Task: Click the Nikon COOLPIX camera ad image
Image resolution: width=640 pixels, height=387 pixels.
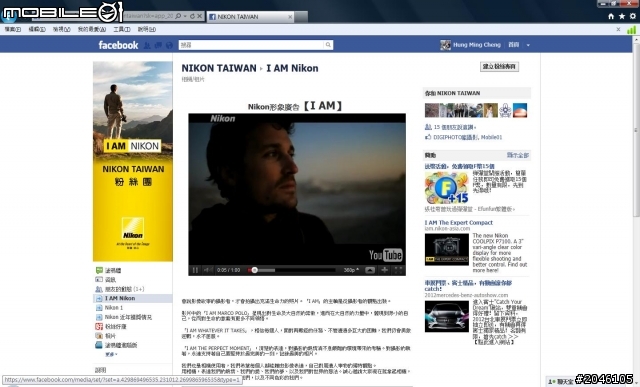Action: pos(447,249)
